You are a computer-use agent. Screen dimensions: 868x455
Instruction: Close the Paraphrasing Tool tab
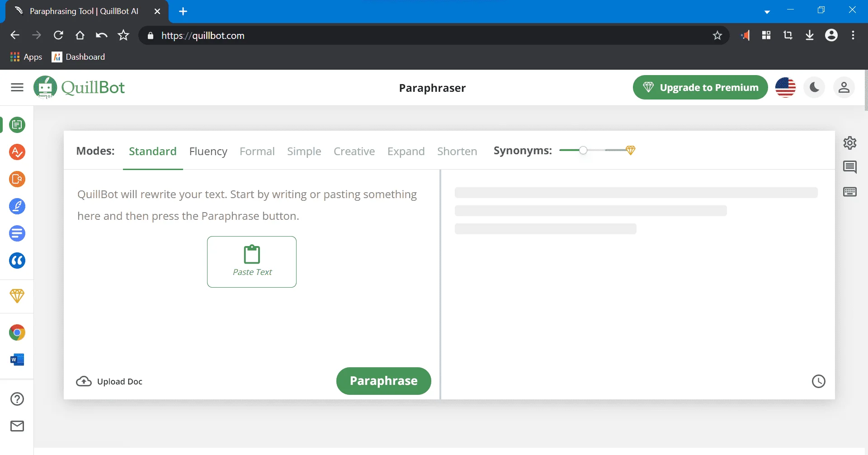click(157, 12)
